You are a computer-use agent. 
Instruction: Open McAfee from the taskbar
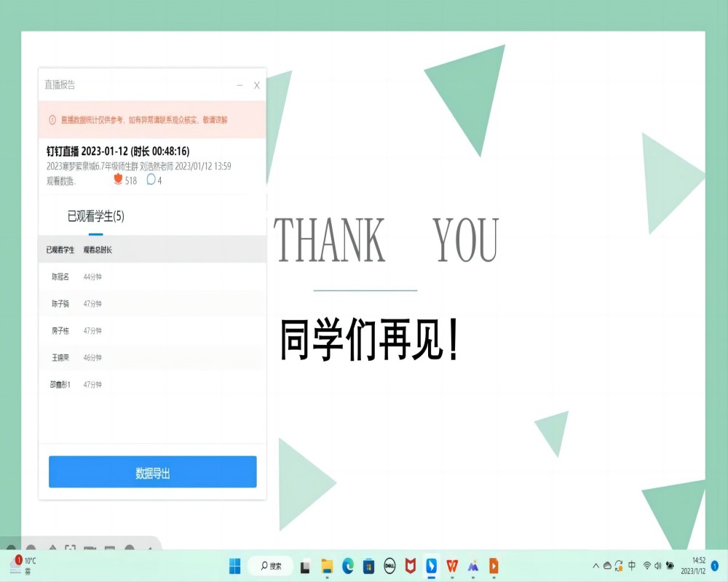(411, 566)
